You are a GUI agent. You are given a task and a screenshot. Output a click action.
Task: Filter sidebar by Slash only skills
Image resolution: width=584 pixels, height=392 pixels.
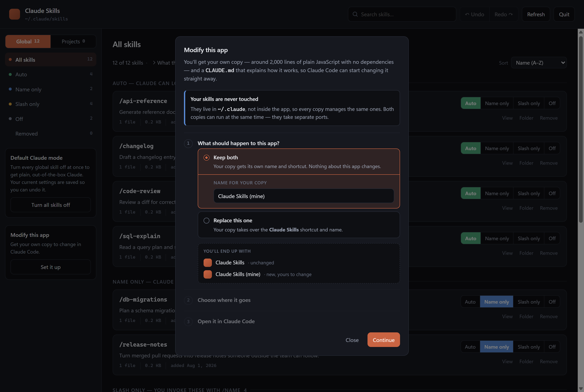click(50, 104)
